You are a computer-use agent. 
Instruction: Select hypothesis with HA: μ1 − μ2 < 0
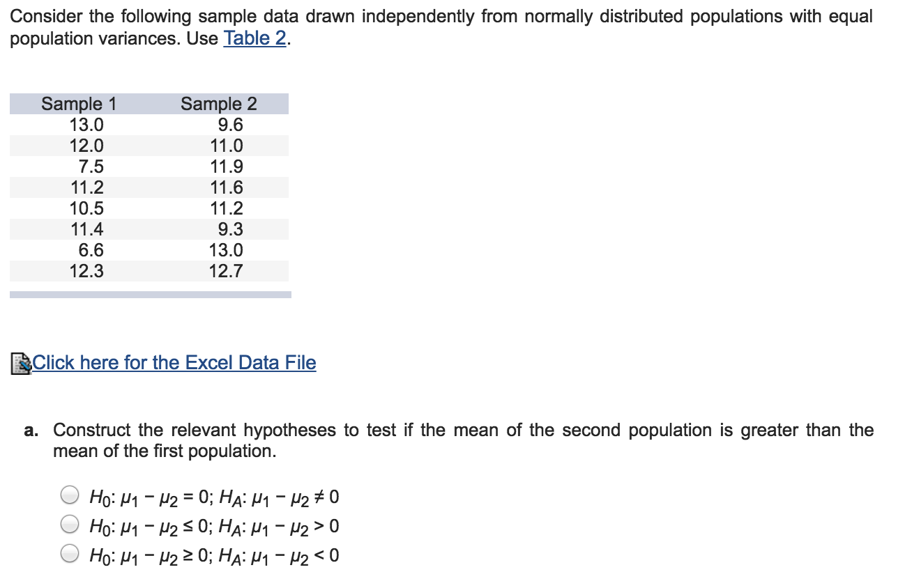[68, 555]
